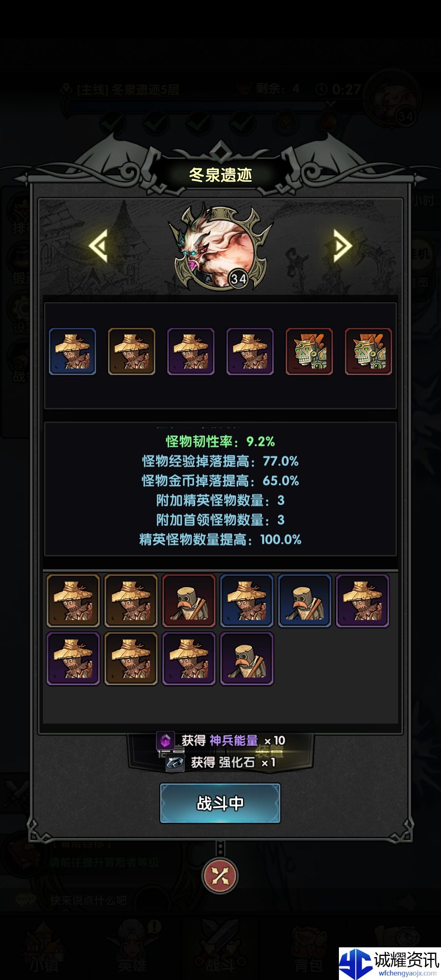
Task: Close the 冬泉遗迹 dialog with the X button
Action: (x=220, y=876)
